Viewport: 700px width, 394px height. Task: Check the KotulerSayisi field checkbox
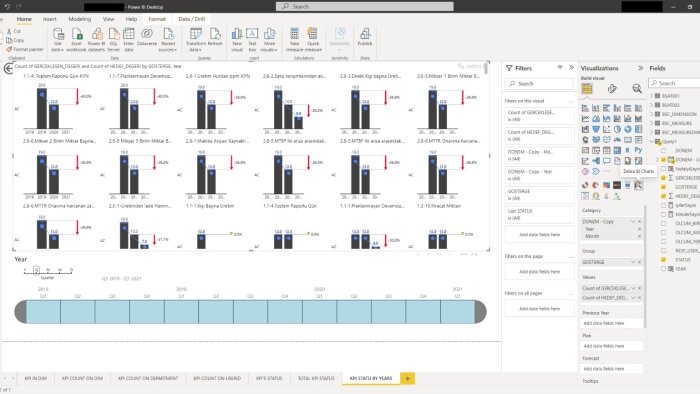(x=663, y=214)
